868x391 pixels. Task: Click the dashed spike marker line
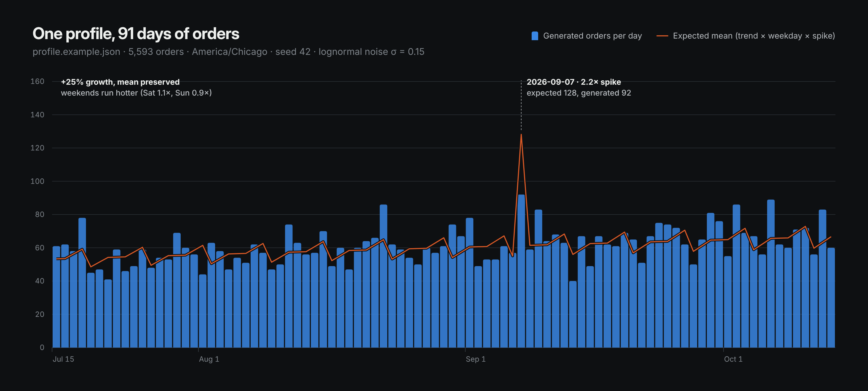click(521, 106)
